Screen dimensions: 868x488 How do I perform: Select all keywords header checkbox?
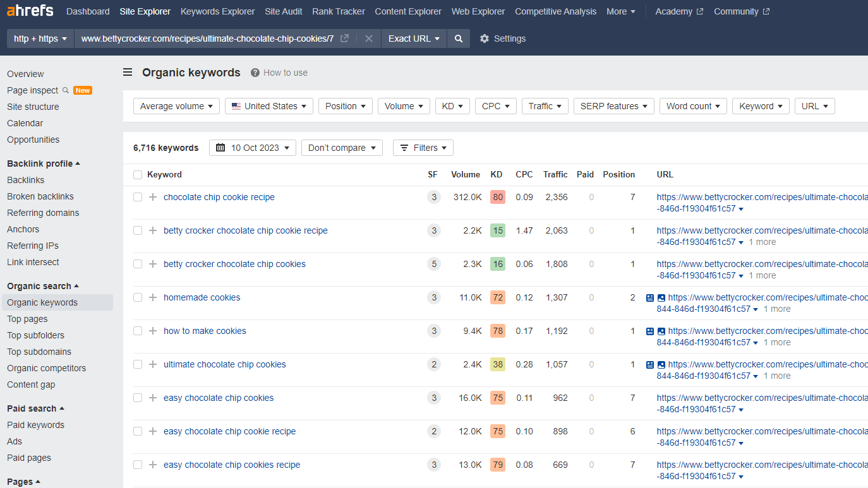click(138, 175)
